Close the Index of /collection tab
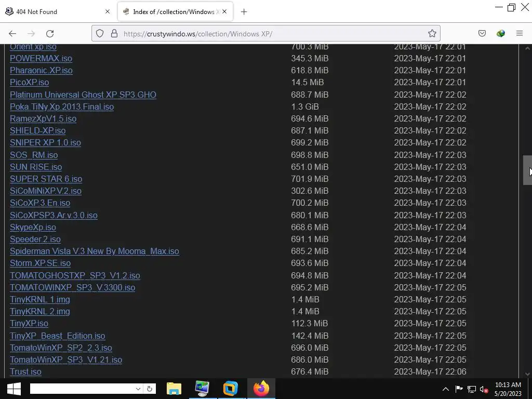The height and width of the screenshot is (399, 532). pos(224,11)
